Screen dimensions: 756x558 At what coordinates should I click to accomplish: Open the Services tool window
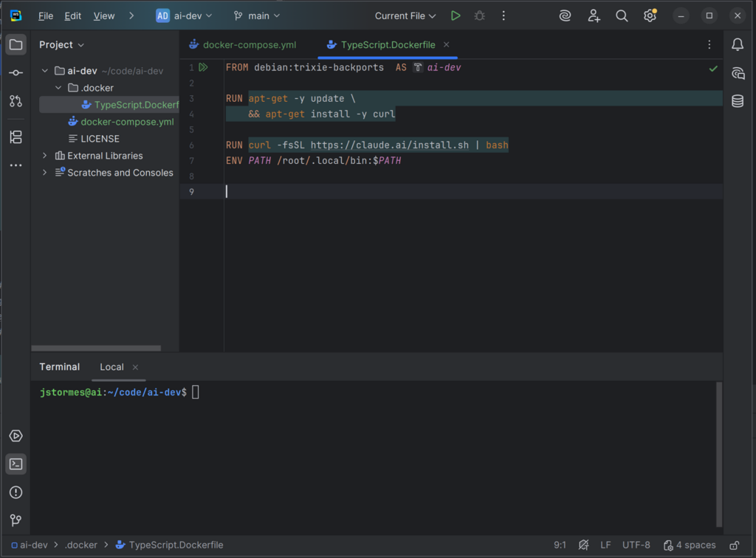(x=16, y=436)
